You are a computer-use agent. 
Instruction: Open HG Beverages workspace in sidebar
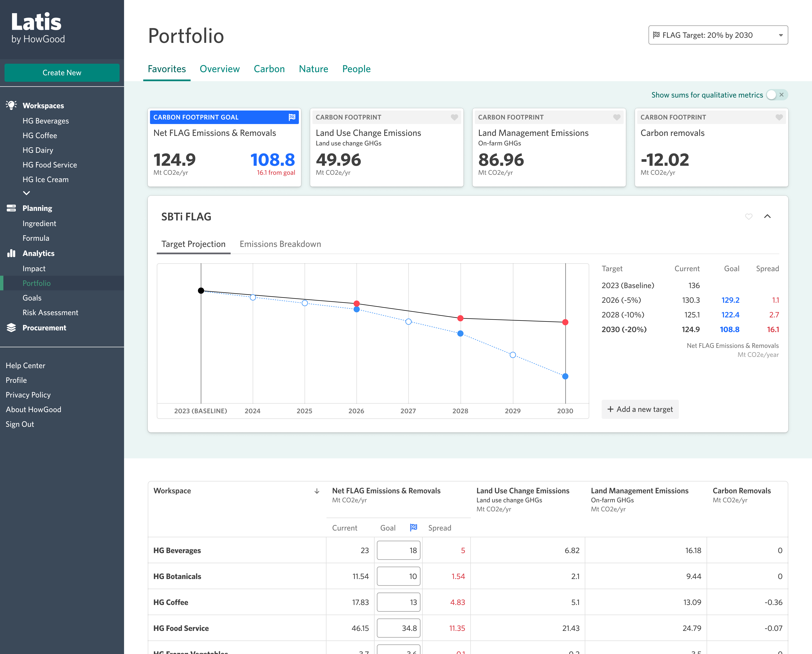(x=46, y=121)
